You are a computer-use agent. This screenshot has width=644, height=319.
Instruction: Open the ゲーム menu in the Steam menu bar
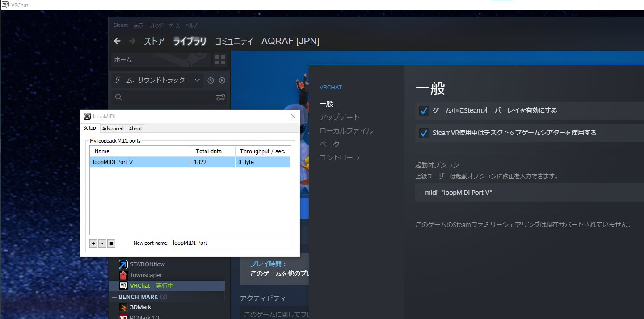(x=174, y=25)
